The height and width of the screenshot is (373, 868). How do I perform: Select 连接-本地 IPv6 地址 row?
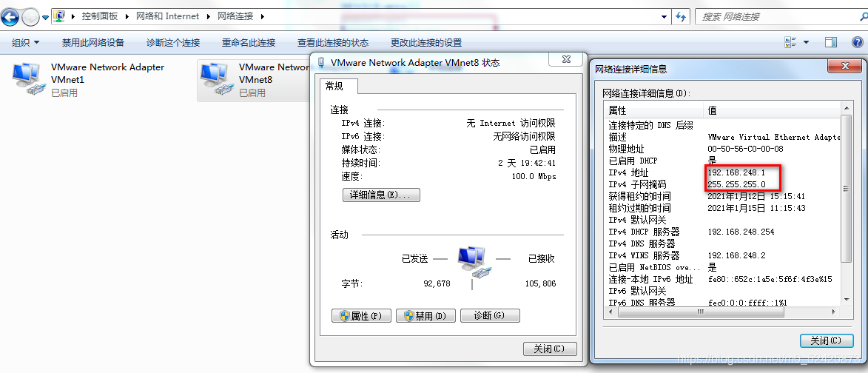(x=722, y=280)
